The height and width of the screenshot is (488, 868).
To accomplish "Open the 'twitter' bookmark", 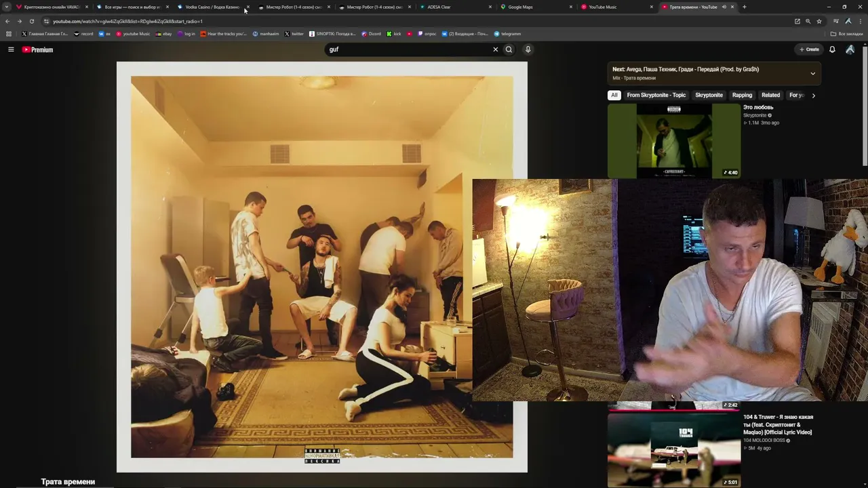I will click(x=294, y=34).
